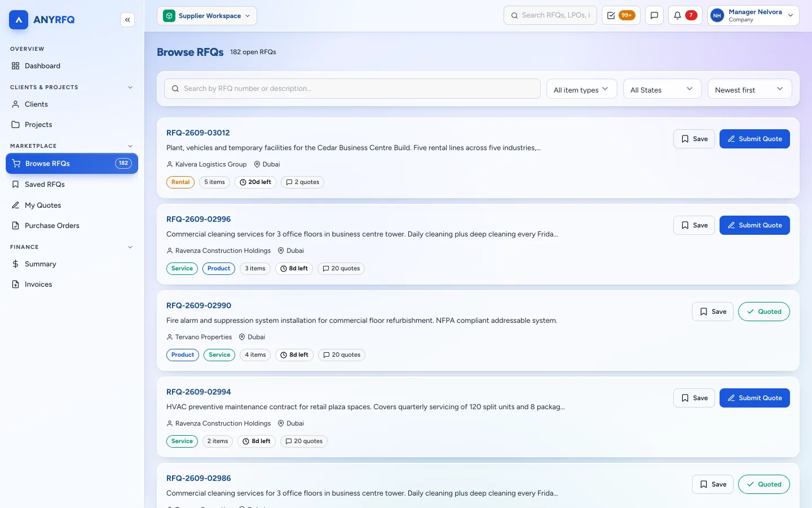Click the global Search RFQs, LPOs field
The width and height of the screenshot is (812, 508).
click(550, 16)
